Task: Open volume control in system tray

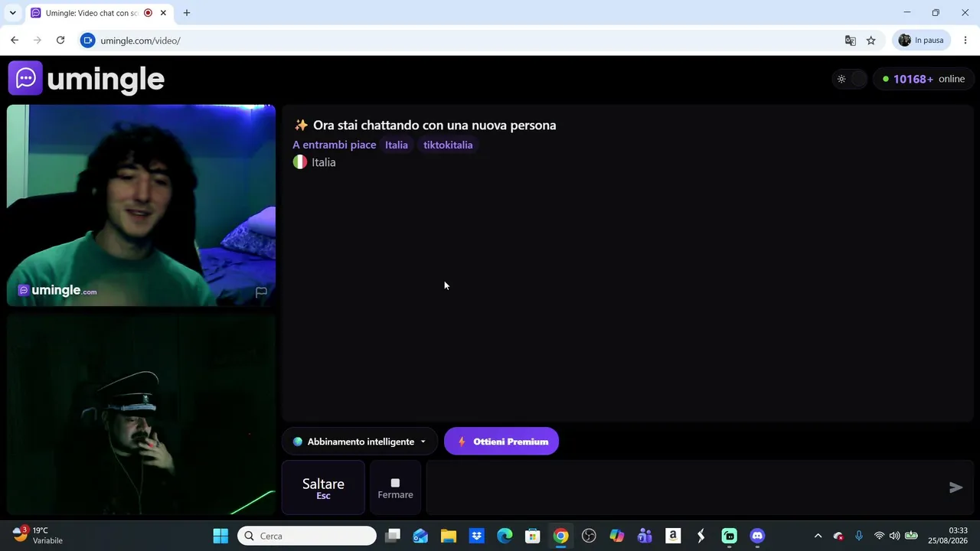Action: pyautogui.click(x=894, y=536)
